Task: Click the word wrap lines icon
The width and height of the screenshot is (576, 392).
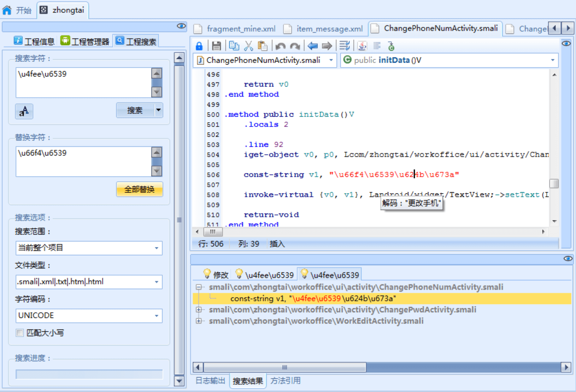Action: tap(344, 46)
